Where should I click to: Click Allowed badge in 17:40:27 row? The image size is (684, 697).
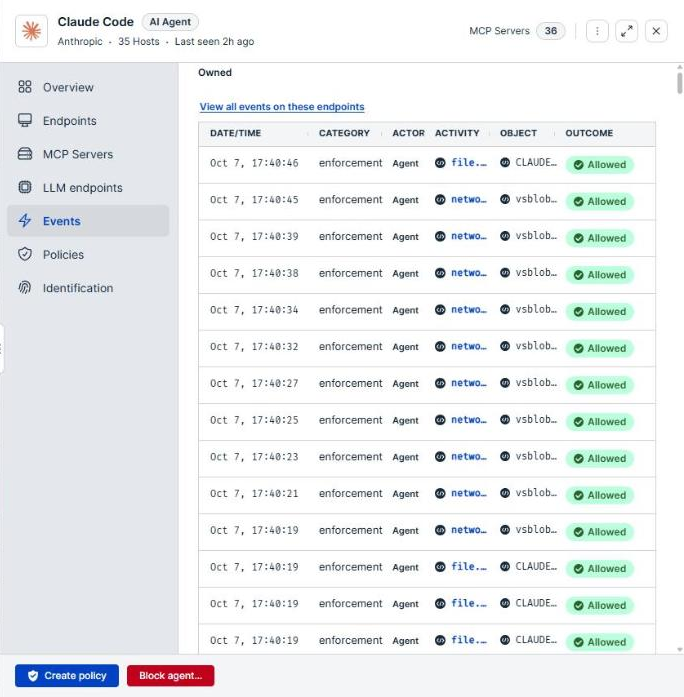[x=600, y=385]
